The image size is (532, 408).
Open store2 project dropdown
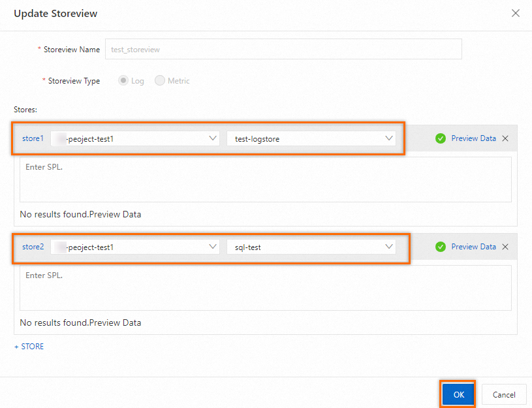(135, 247)
